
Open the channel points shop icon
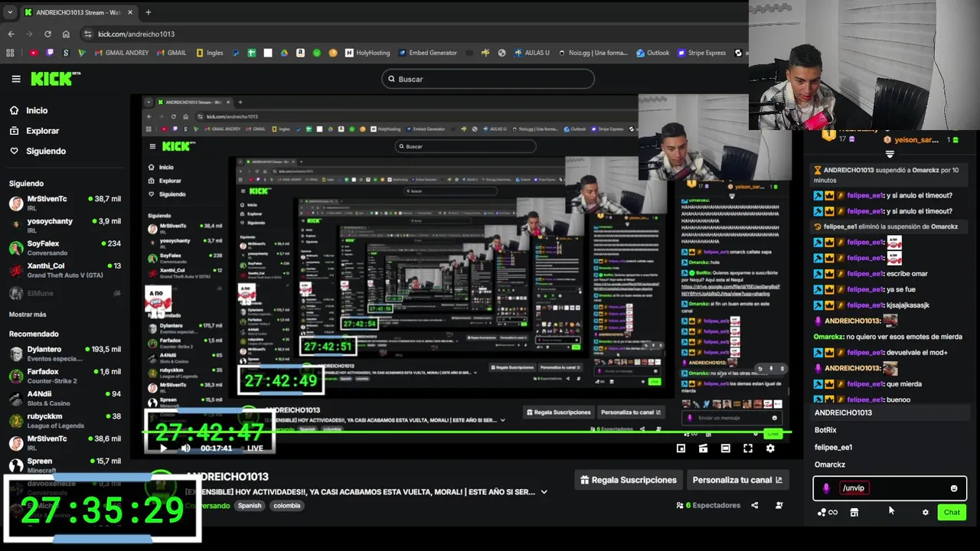click(854, 513)
